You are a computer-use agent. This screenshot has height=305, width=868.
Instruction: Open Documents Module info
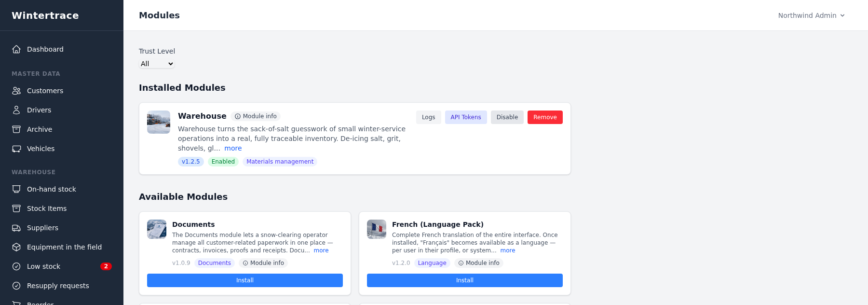coord(263,263)
